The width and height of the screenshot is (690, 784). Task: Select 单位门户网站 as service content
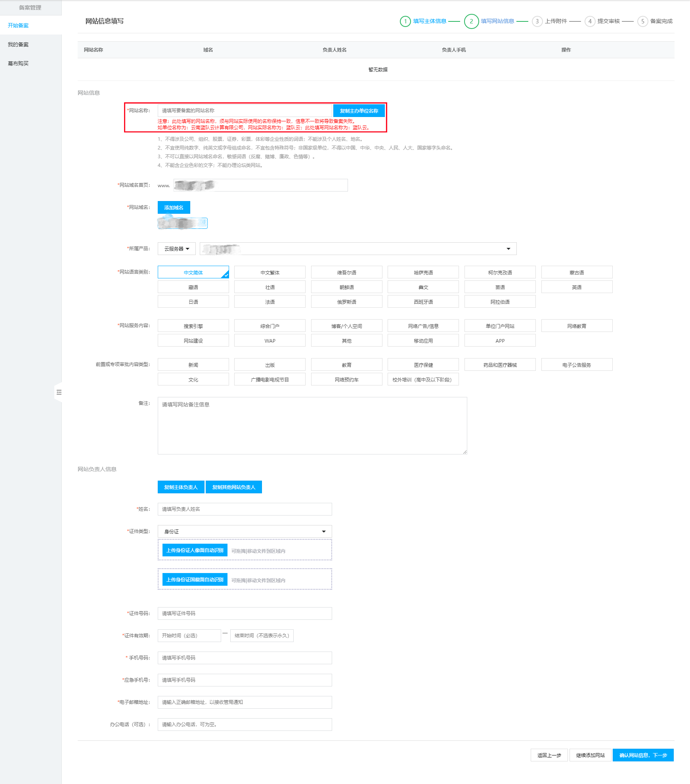[500, 326]
